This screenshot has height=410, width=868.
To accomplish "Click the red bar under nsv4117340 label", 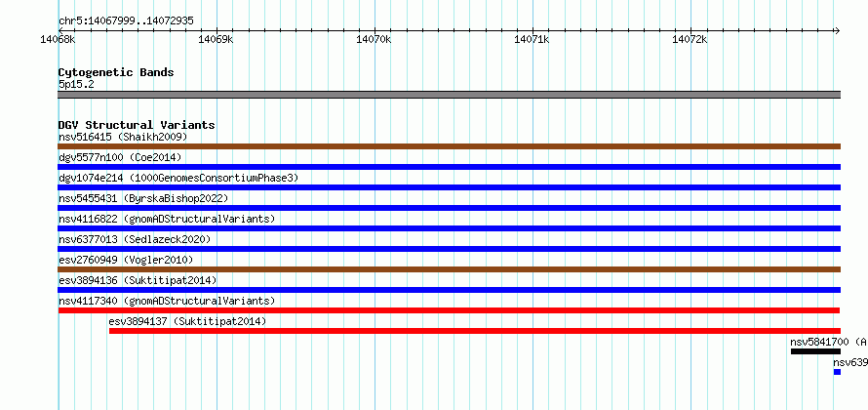I will [449, 310].
